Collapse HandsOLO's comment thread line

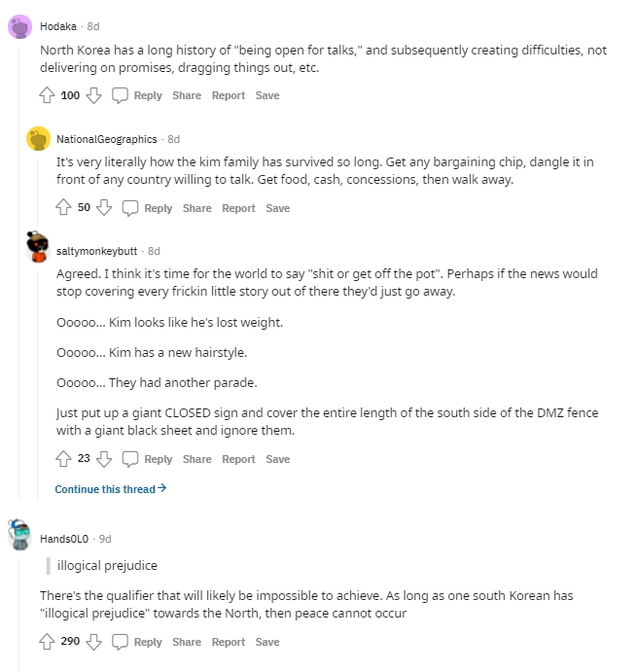[18, 609]
